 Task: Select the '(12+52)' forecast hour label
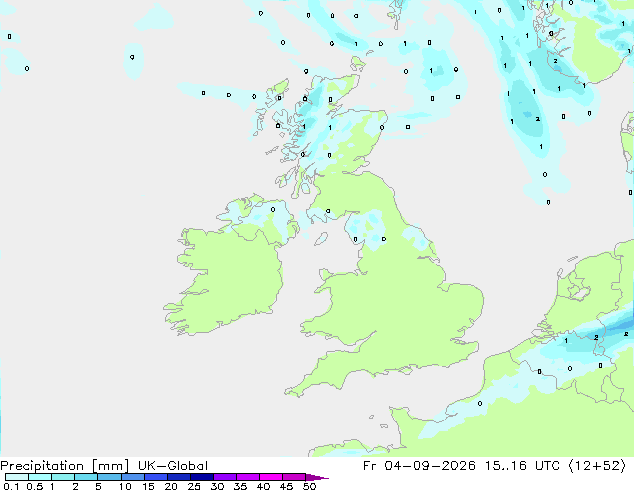click(x=597, y=466)
